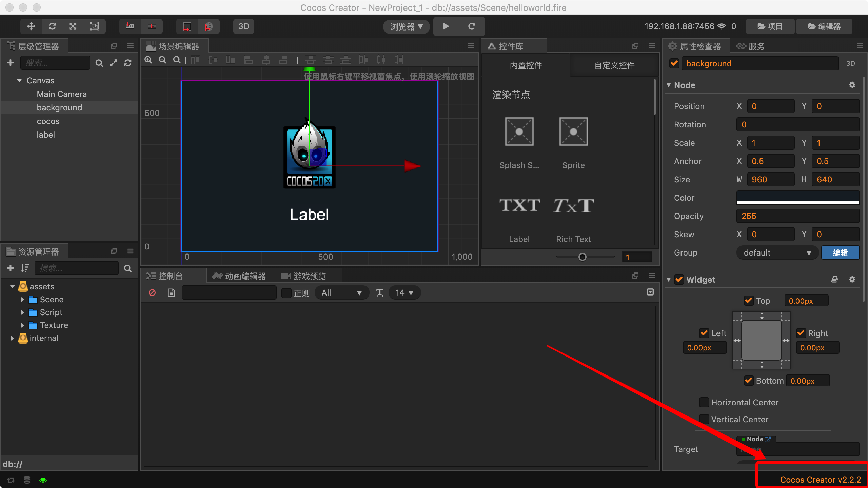
Task: Enable Horizontal Center alignment
Action: pyautogui.click(x=704, y=402)
